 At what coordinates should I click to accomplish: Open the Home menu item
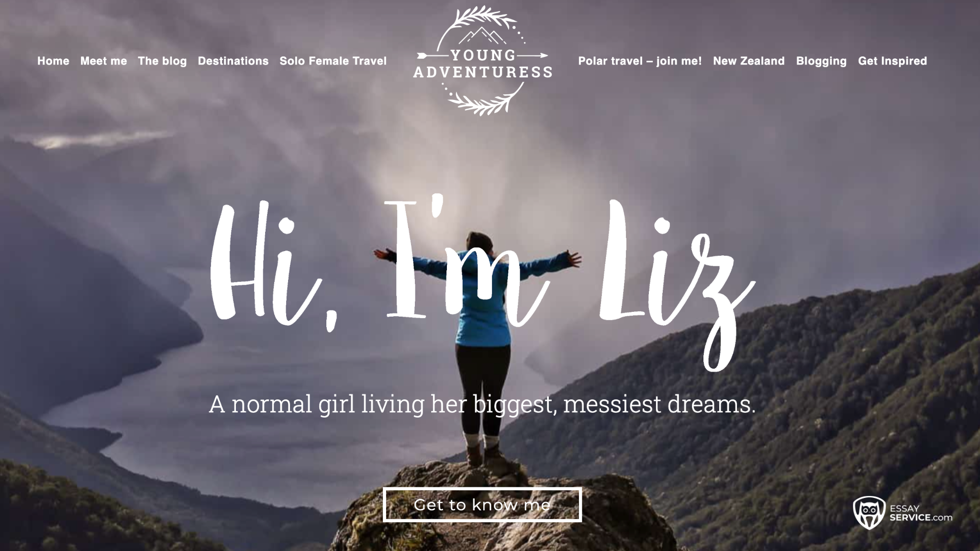click(x=53, y=61)
